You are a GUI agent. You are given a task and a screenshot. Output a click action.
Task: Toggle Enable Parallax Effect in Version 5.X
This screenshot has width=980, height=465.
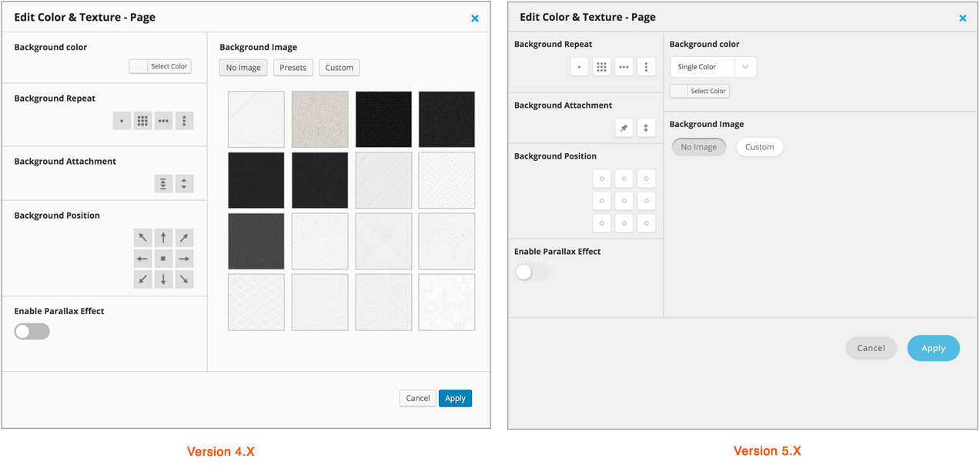(x=532, y=273)
